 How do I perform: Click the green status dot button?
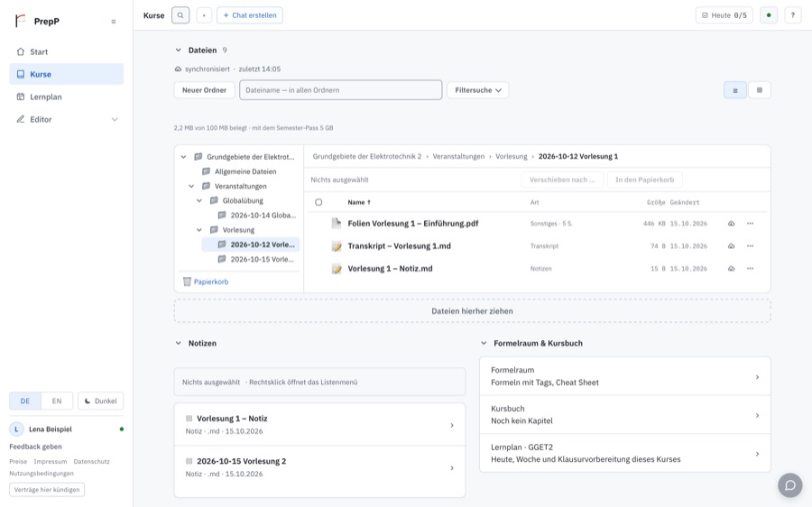click(x=769, y=15)
